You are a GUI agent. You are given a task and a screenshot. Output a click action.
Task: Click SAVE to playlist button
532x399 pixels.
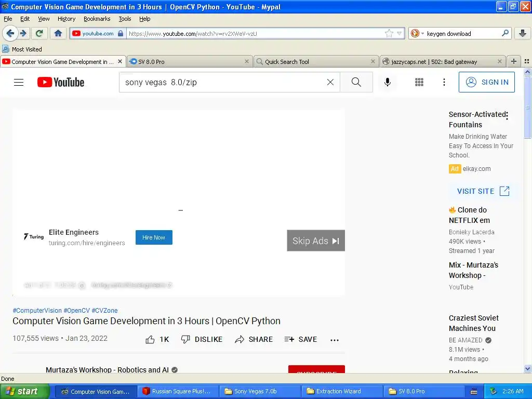point(301,339)
